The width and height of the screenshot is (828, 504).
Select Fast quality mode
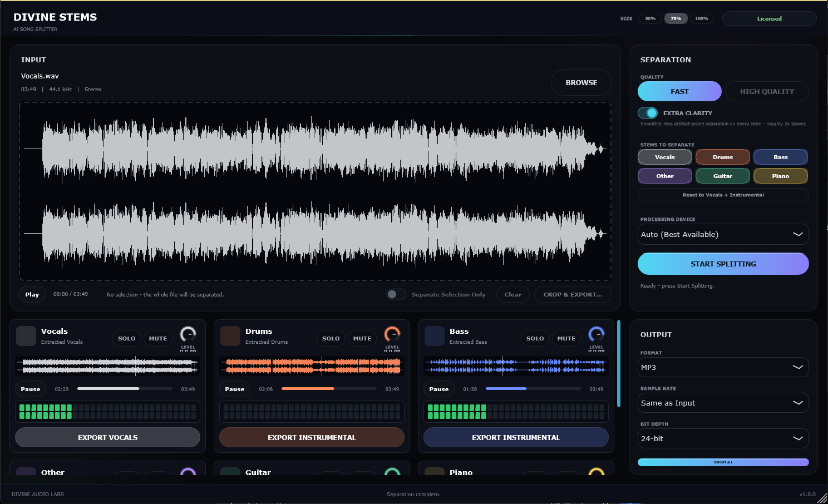pyautogui.click(x=679, y=91)
